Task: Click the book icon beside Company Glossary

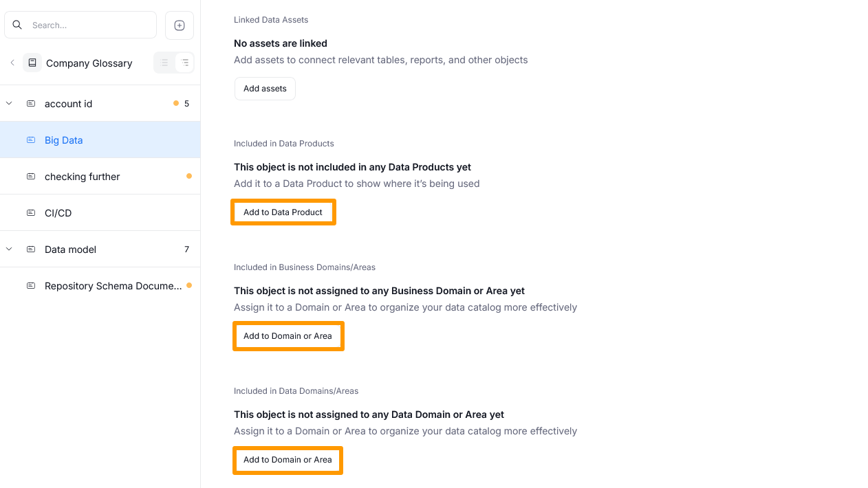Action: 32,63
